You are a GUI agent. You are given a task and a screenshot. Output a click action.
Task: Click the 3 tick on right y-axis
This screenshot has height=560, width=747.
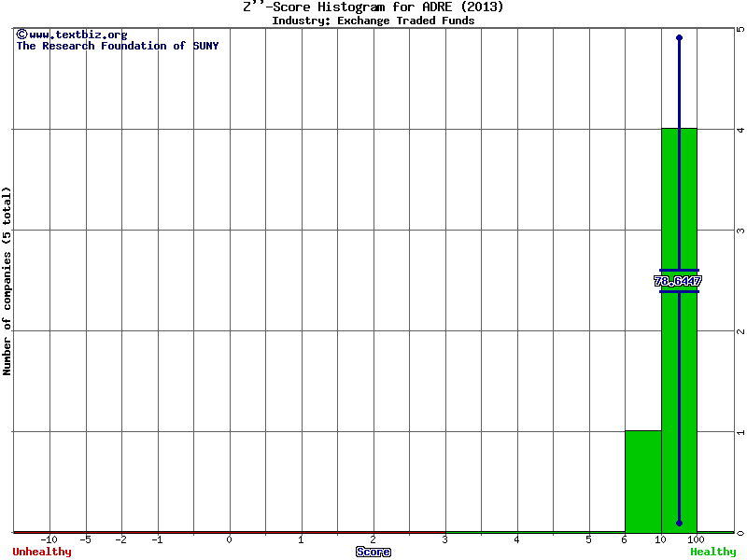pos(740,231)
